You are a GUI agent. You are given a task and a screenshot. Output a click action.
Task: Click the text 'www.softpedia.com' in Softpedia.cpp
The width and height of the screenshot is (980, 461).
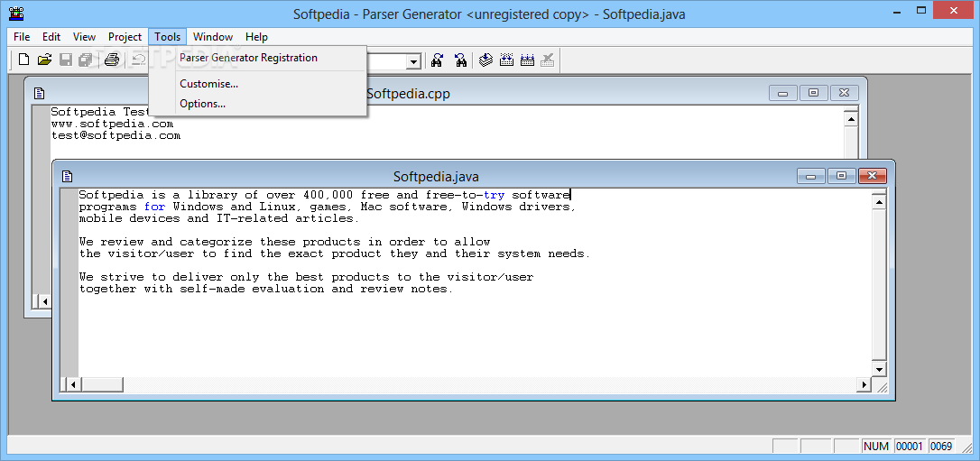pyautogui.click(x=112, y=124)
